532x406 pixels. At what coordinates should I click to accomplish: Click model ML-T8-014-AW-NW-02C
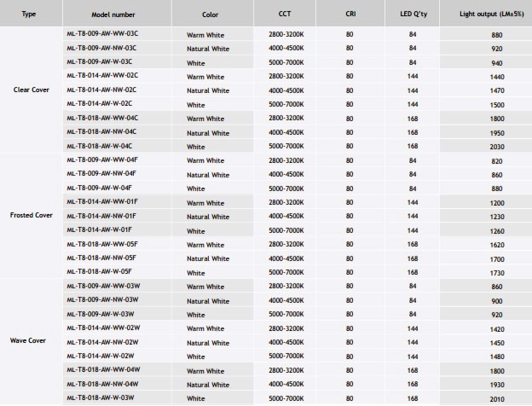point(101,90)
